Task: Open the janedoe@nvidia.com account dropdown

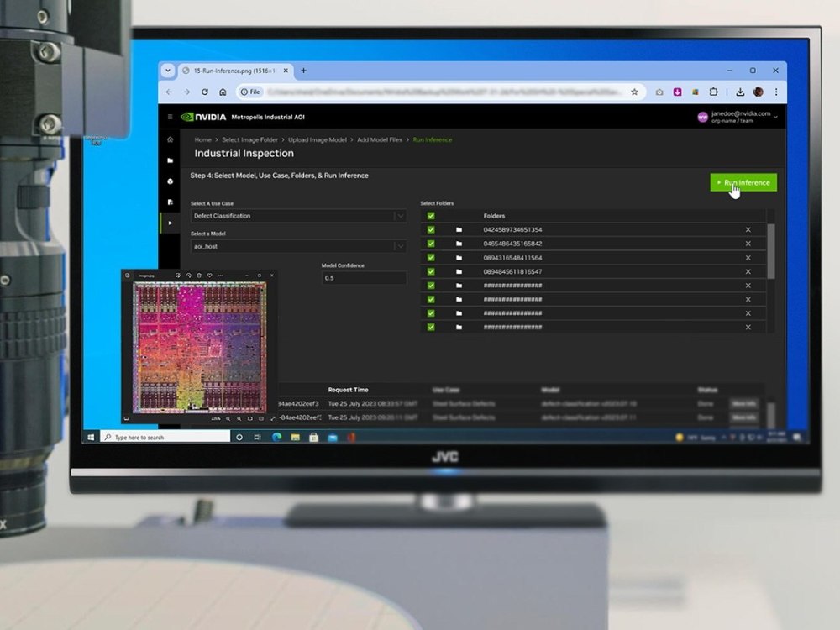Action: (x=738, y=117)
